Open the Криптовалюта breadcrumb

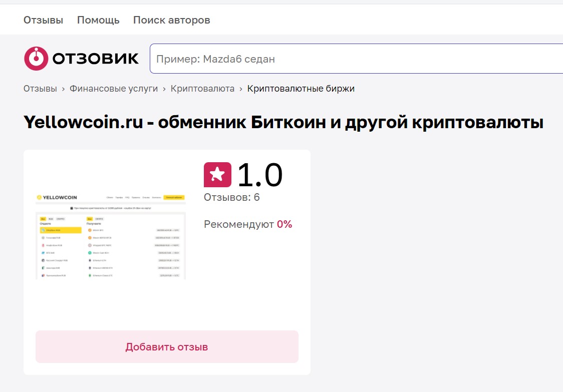click(202, 89)
